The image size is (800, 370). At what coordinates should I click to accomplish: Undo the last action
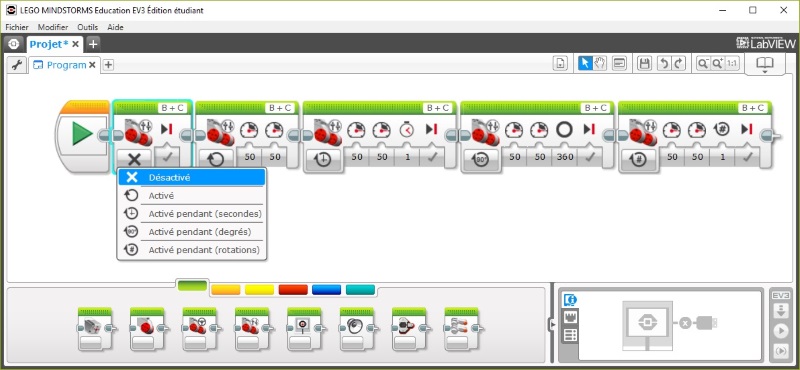[x=664, y=64]
